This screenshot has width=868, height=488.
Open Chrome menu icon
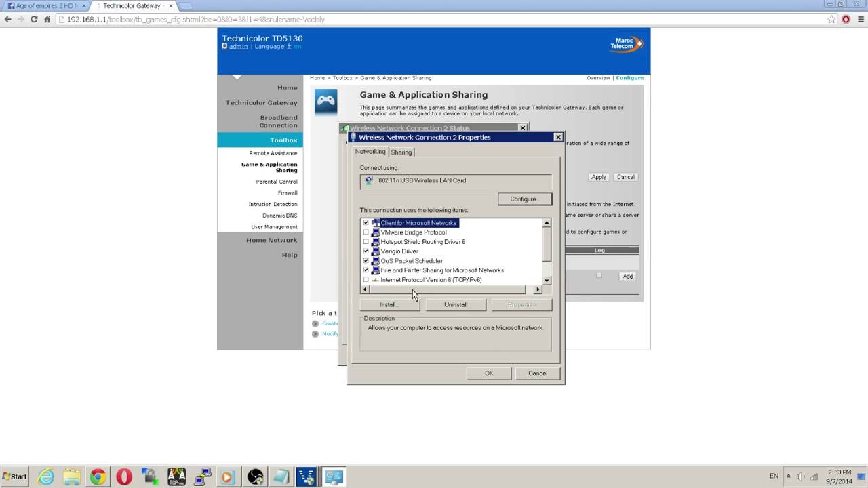pos(860,19)
